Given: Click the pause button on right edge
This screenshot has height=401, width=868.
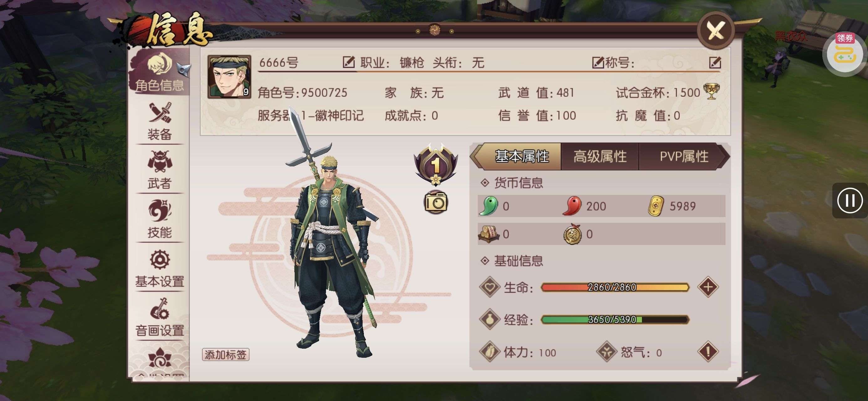Looking at the screenshot, I should coord(850,200).
